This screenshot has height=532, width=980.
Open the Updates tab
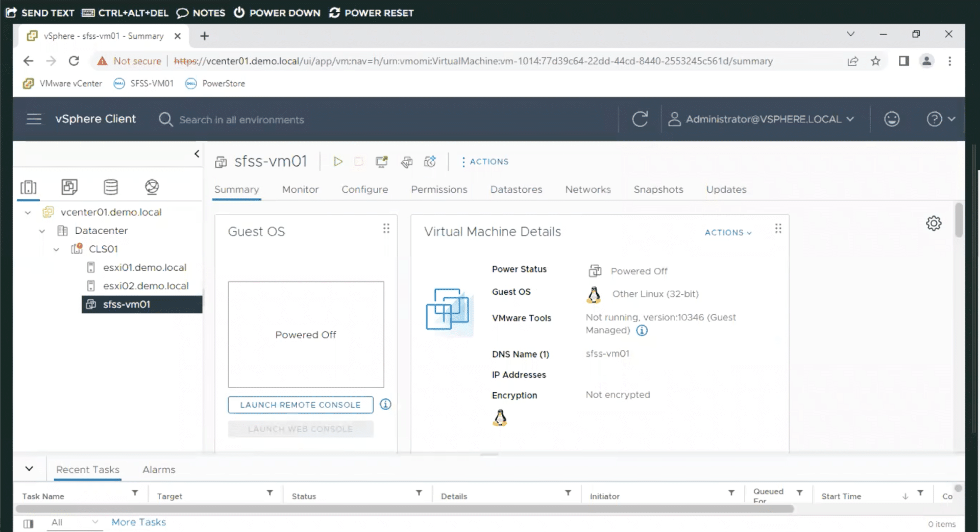pos(726,189)
